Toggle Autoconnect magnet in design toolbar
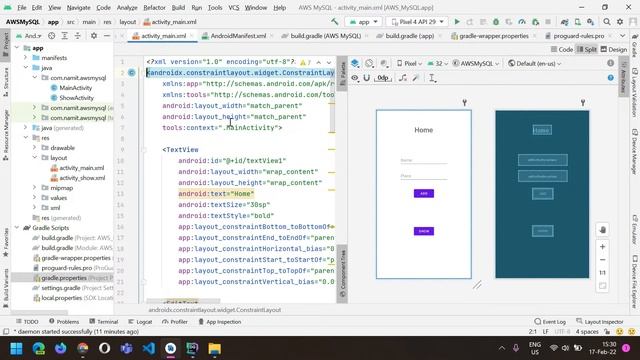The image size is (640, 360). 367,78
